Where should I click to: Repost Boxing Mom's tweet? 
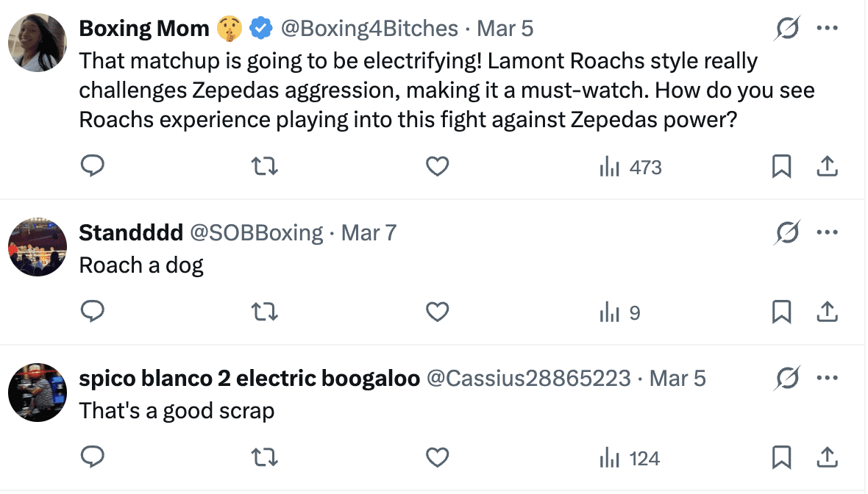pos(264,168)
